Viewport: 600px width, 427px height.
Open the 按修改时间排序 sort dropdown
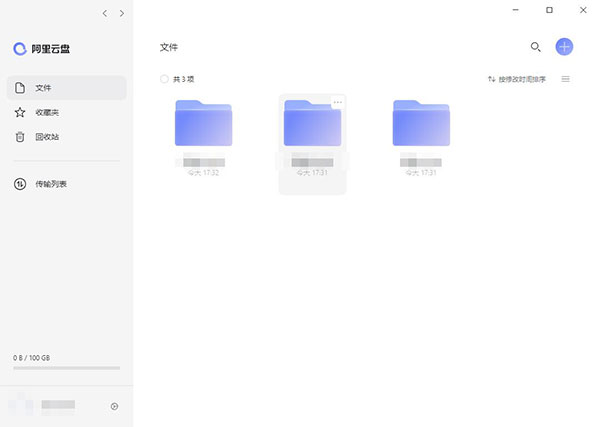[x=516, y=79]
